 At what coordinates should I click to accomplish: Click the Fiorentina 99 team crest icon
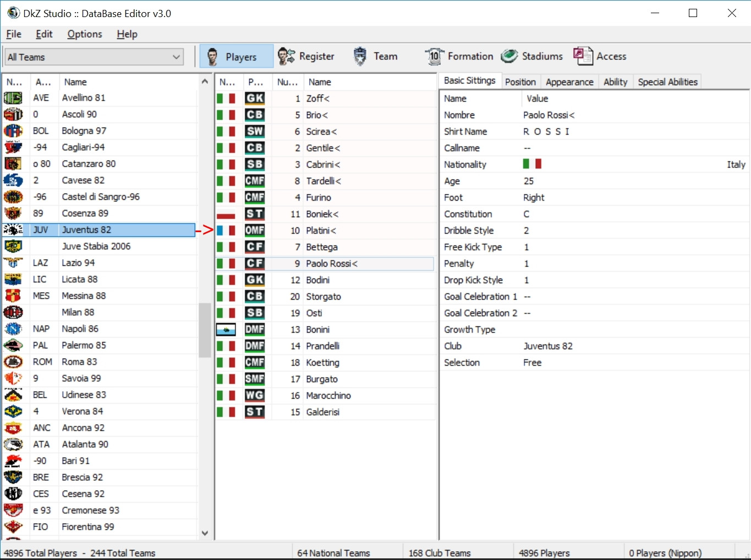(x=13, y=527)
